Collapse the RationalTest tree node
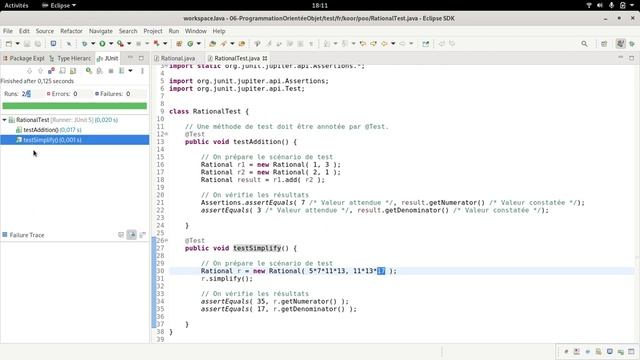This screenshot has width=640, height=360. [x=4, y=120]
